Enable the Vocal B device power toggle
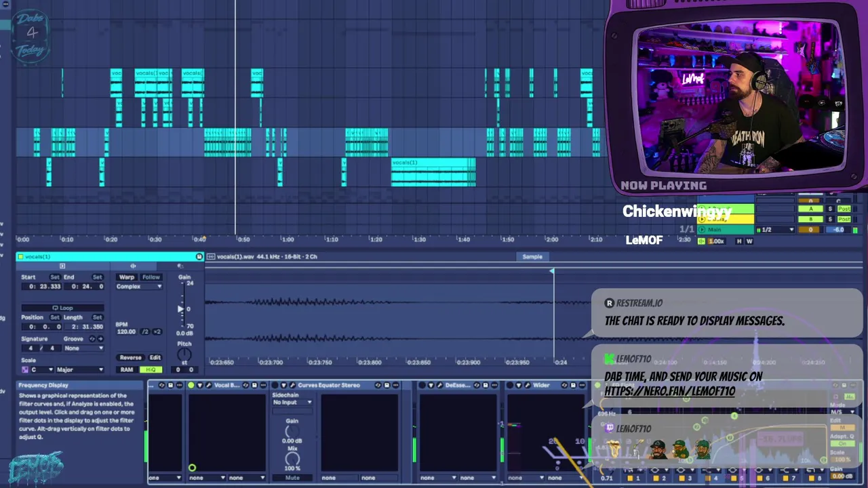The height and width of the screenshot is (488, 868). tap(191, 386)
